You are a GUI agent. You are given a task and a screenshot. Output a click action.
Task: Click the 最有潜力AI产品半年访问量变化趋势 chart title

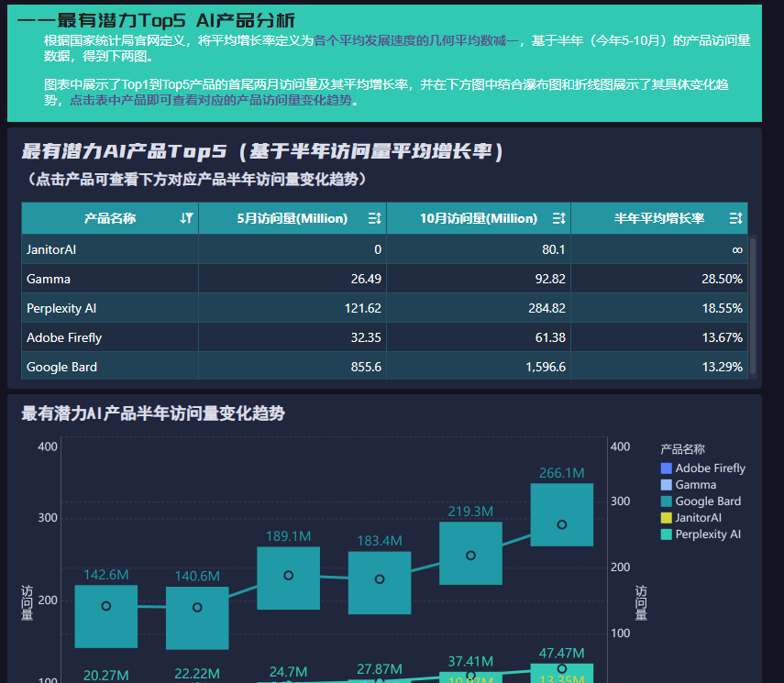(x=153, y=413)
